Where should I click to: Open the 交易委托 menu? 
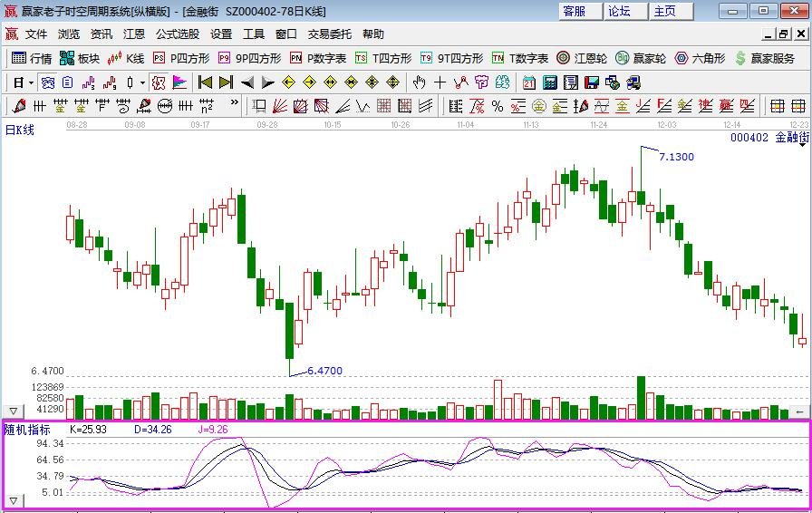[x=329, y=34]
